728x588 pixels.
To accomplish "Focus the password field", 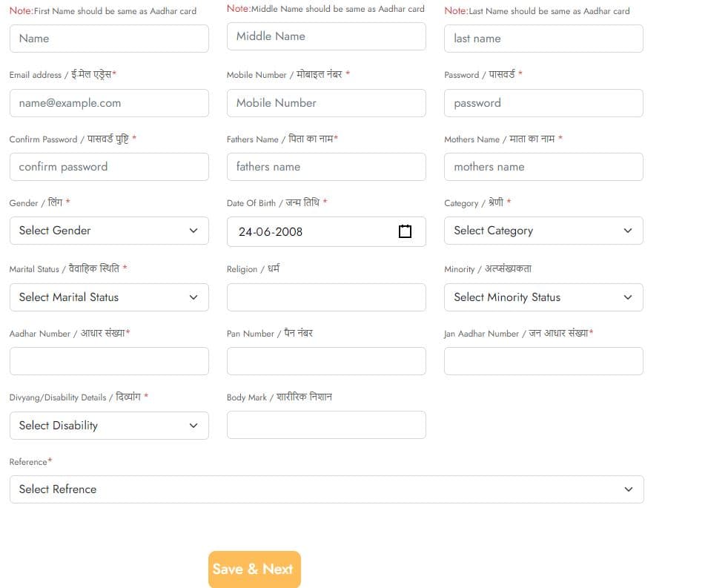I will click(x=543, y=103).
